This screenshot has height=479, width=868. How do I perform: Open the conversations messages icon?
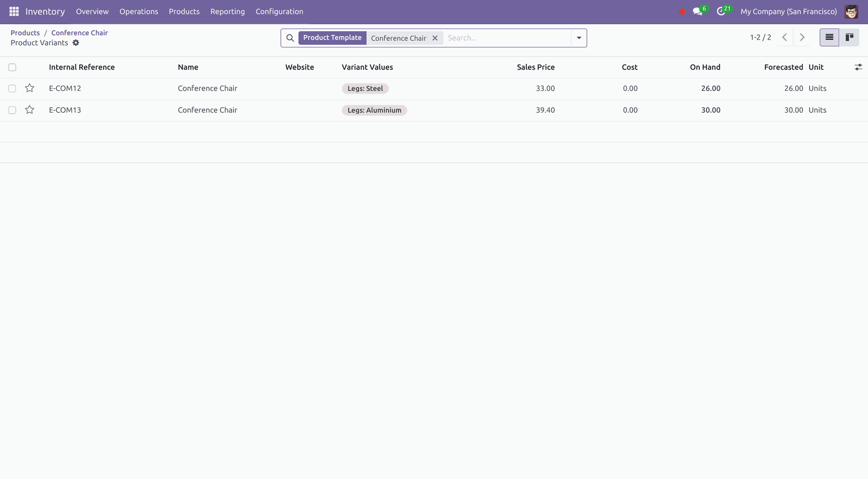click(698, 11)
